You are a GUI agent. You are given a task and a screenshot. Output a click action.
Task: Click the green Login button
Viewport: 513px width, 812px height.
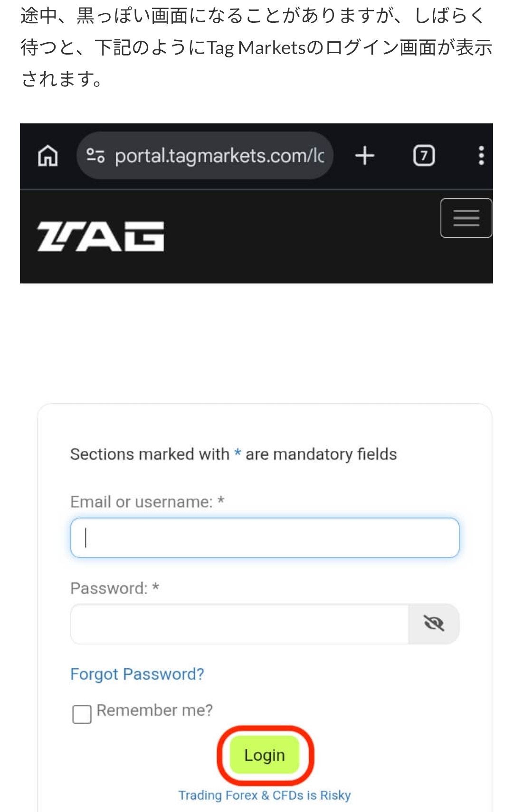point(265,755)
